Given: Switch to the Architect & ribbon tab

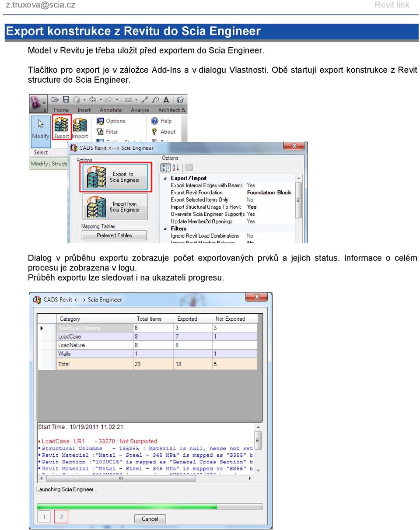Looking at the screenshot, I should pos(172,110).
